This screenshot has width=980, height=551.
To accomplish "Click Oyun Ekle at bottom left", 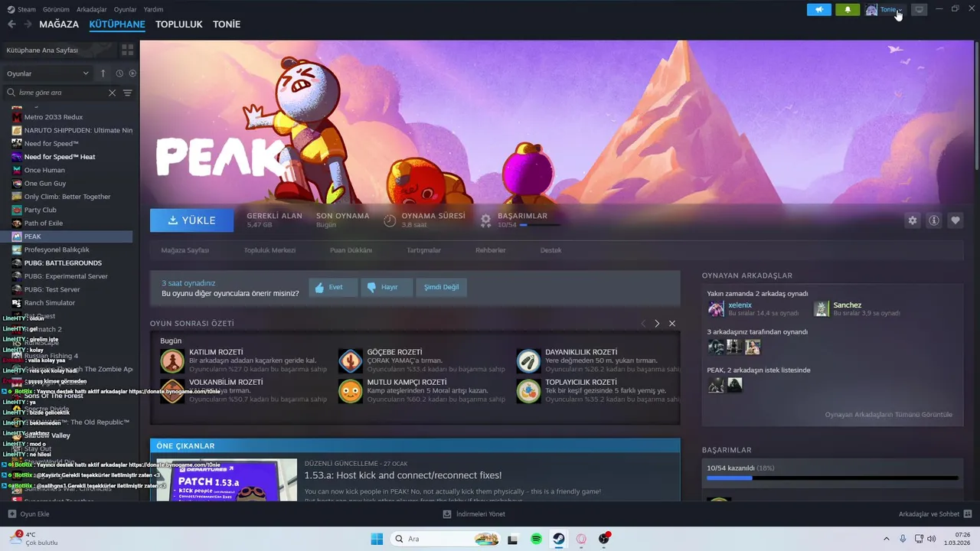I will [x=28, y=514].
